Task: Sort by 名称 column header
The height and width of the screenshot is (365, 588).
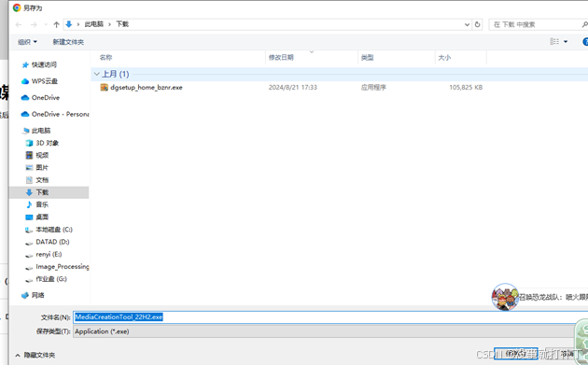Action: [x=105, y=57]
